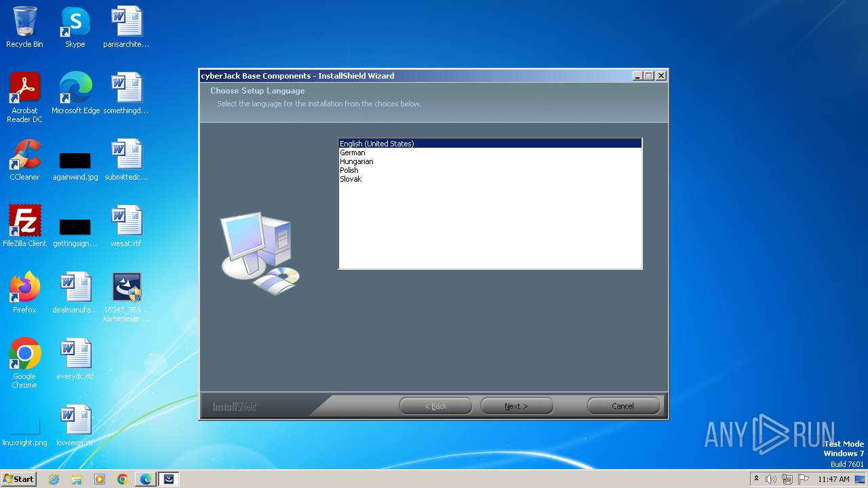Click the Cancel button in wizard
Image resolution: width=868 pixels, height=488 pixels.
pyautogui.click(x=623, y=406)
